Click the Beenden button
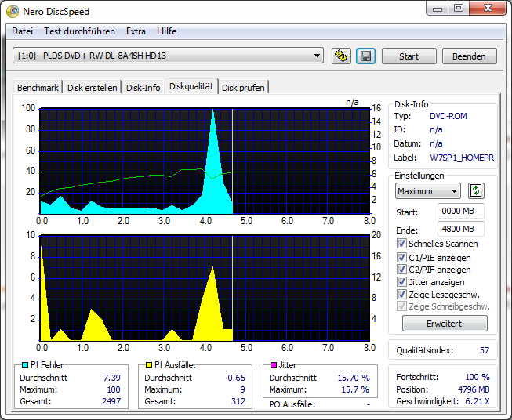 click(x=469, y=56)
